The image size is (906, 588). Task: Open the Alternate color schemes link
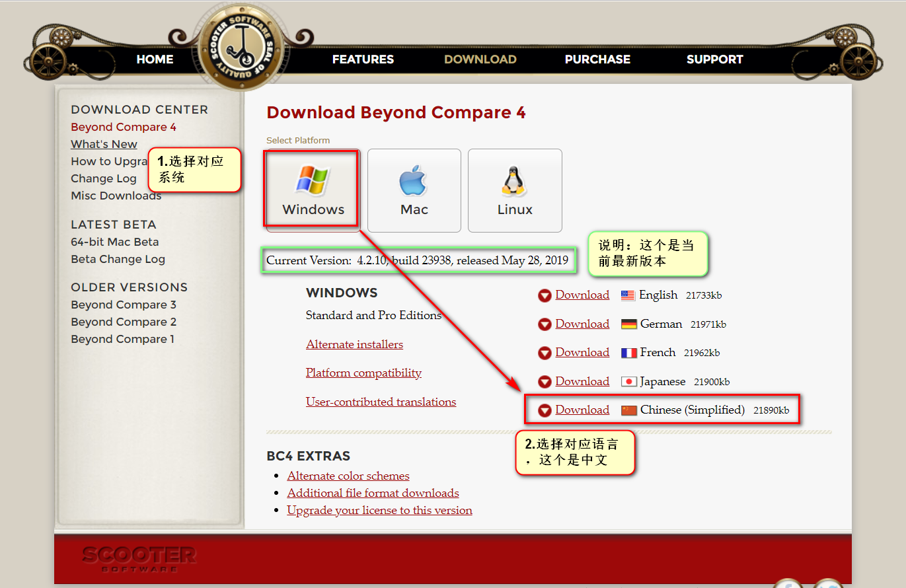[x=348, y=476]
